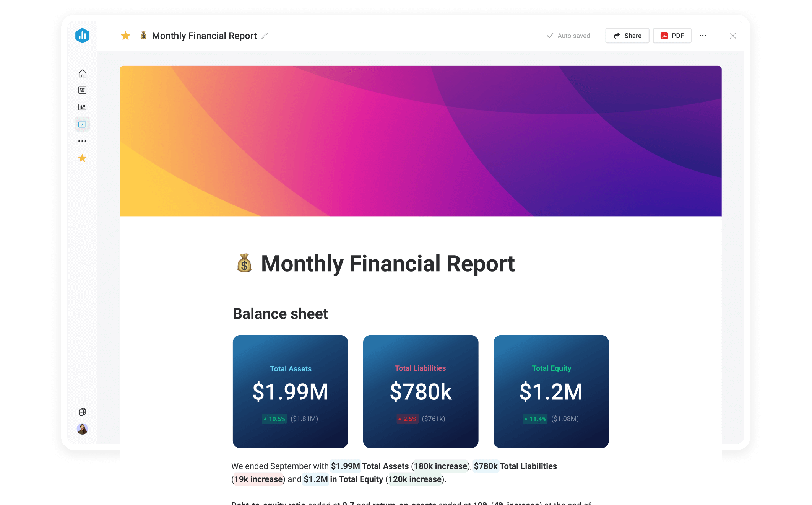This screenshot has height=505, width=812.
Task: Select the Reports presentation sidebar icon
Action: (x=82, y=124)
